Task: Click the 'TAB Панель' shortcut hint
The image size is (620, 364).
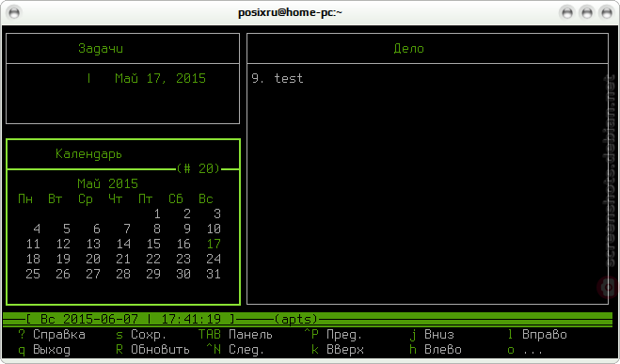Action: click(235, 334)
